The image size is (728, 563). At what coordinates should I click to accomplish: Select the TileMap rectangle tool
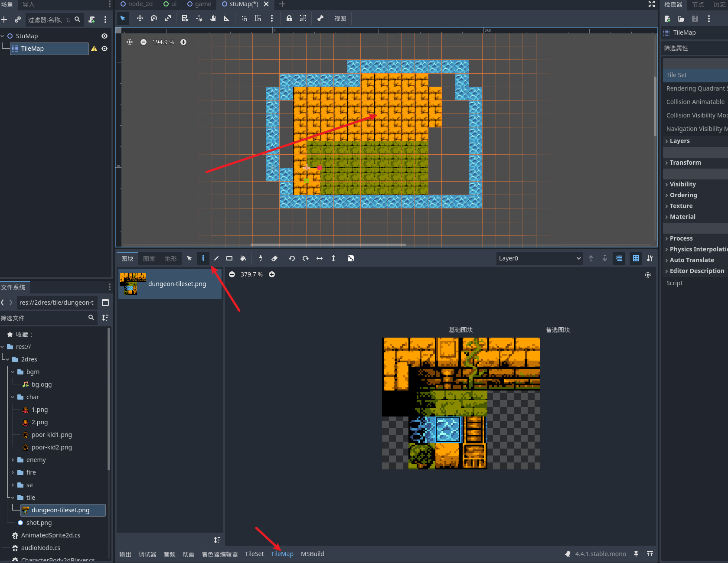coord(229,258)
